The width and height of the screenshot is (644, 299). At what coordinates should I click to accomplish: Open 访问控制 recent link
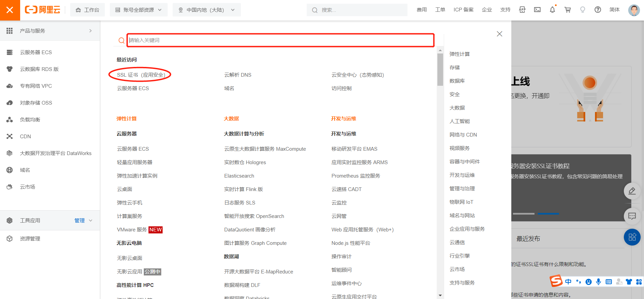341,88
